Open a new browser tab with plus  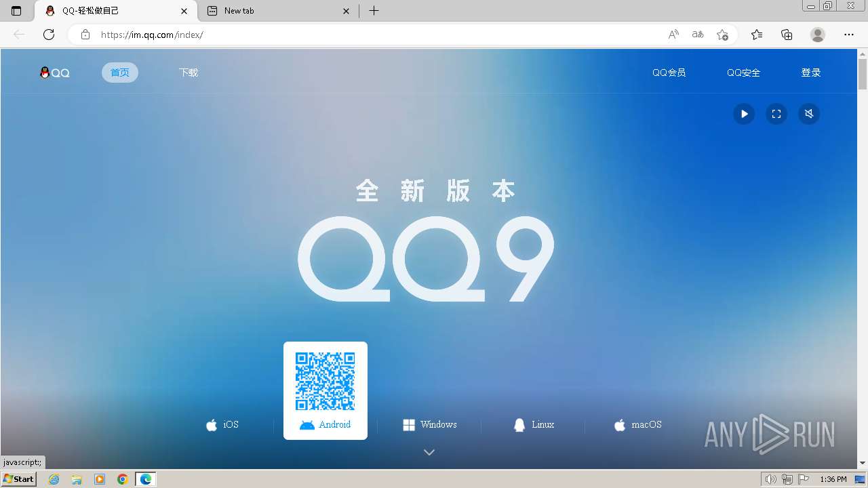pos(374,11)
